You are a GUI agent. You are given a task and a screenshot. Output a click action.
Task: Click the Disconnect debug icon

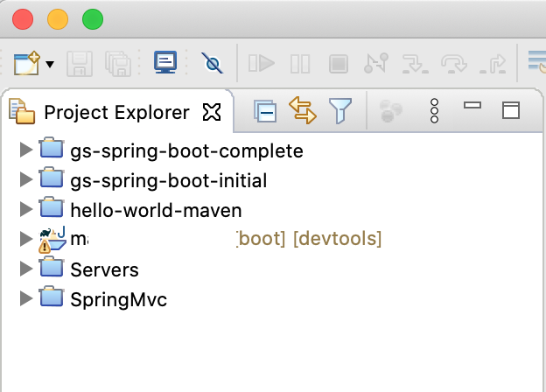pyautogui.click(x=376, y=63)
